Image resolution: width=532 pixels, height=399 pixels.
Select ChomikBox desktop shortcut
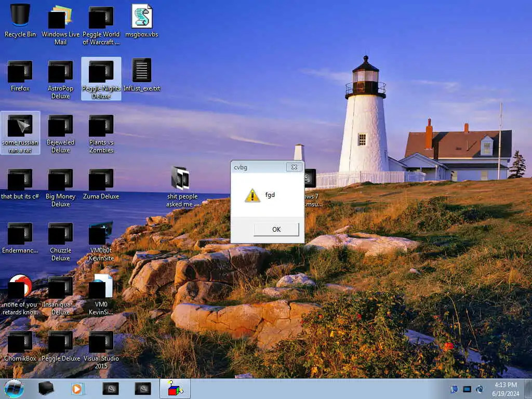(x=20, y=345)
